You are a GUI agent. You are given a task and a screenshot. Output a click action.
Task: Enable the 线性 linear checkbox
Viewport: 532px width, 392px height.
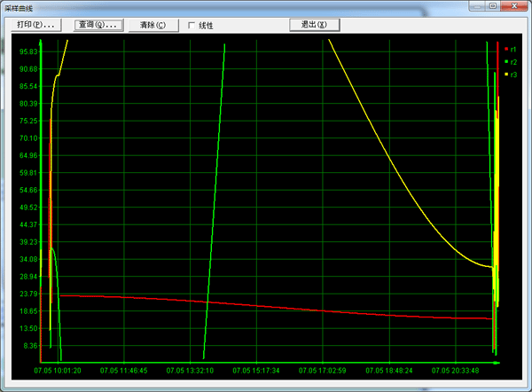pyautogui.click(x=192, y=26)
